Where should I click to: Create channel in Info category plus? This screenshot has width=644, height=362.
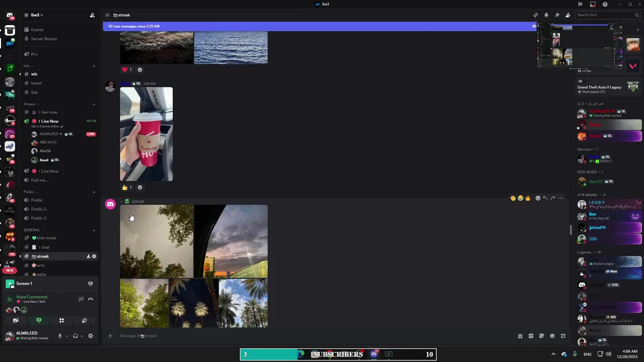coord(94,66)
